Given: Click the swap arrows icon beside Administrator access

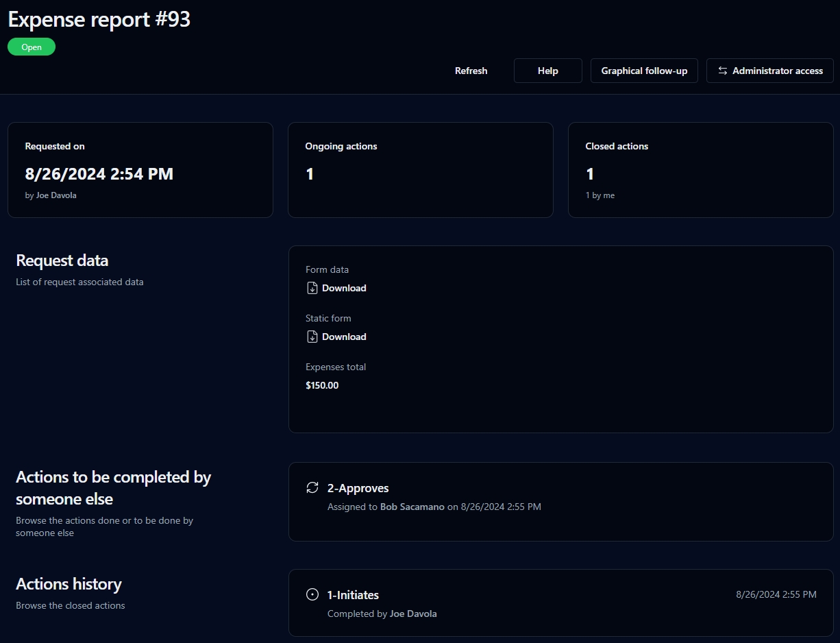Looking at the screenshot, I should click(722, 71).
